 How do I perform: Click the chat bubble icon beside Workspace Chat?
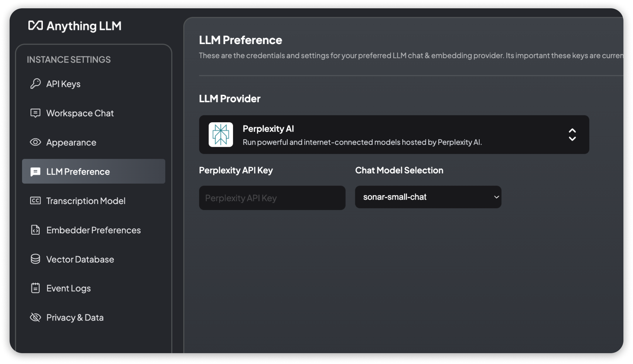tap(35, 113)
